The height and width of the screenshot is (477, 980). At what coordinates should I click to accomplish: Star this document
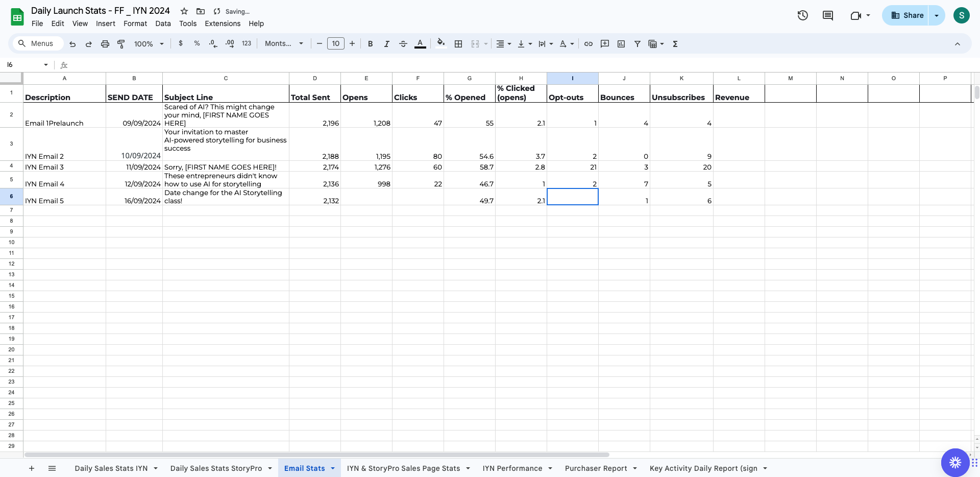pyautogui.click(x=184, y=11)
